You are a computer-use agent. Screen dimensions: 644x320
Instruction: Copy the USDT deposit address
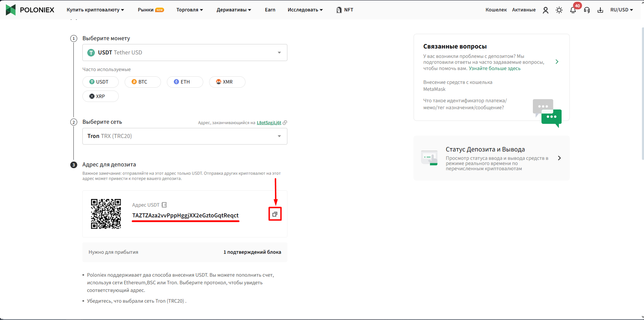pos(275,214)
